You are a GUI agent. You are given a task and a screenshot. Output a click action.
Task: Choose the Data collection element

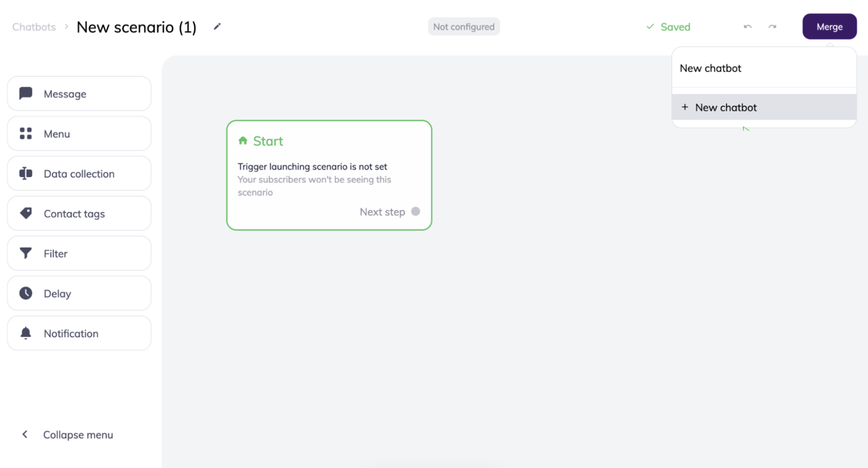(25, 173)
